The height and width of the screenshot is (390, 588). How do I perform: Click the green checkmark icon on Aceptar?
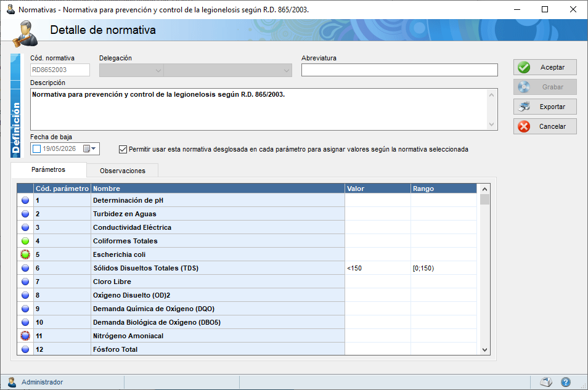524,67
